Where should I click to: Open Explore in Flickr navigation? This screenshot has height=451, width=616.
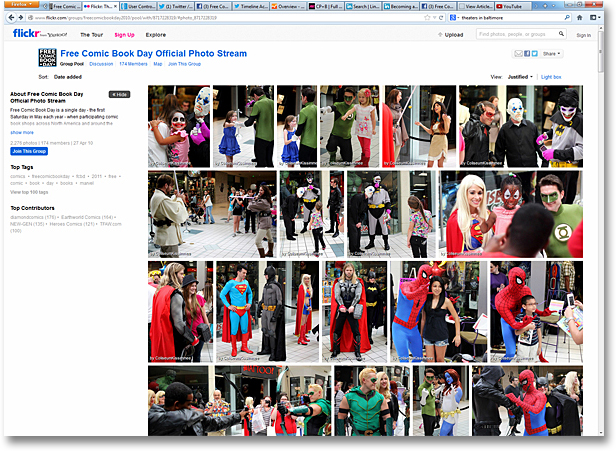tap(156, 35)
